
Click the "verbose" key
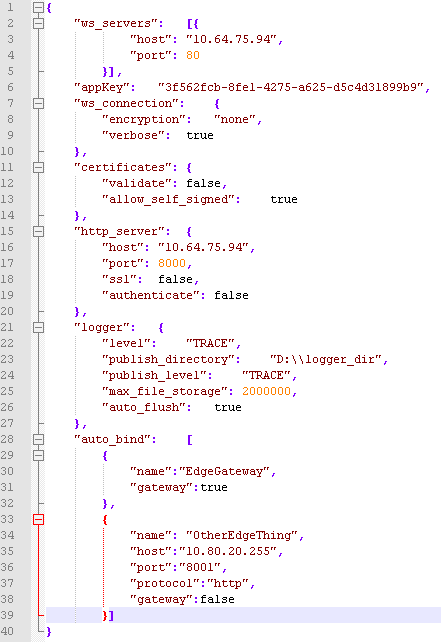[133, 135]
